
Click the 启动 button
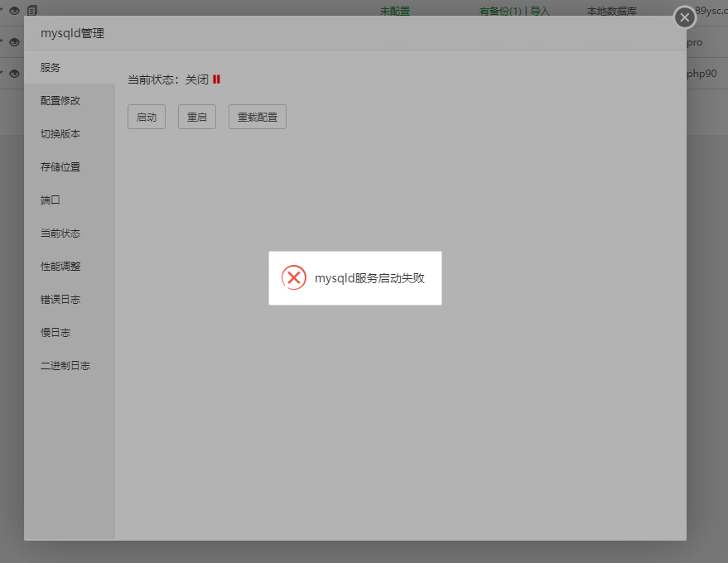[147, 117]
